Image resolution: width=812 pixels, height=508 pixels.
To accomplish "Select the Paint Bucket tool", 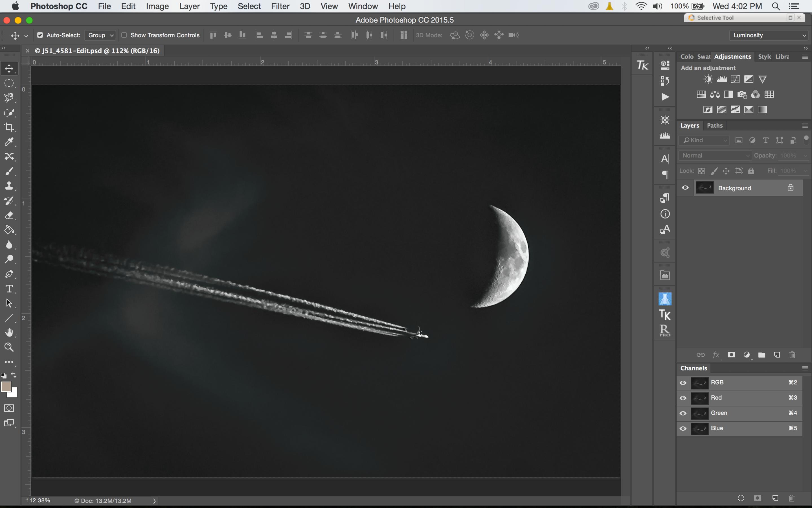I will click(x=8, y=229).
